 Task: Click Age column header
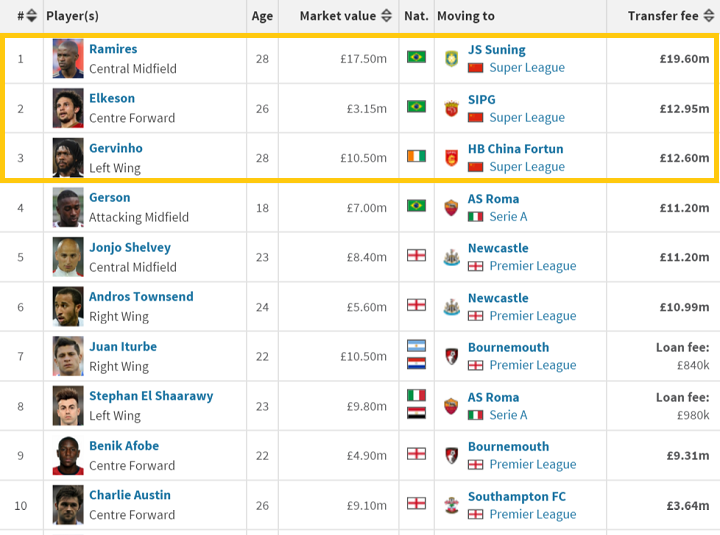pos(262,16)
